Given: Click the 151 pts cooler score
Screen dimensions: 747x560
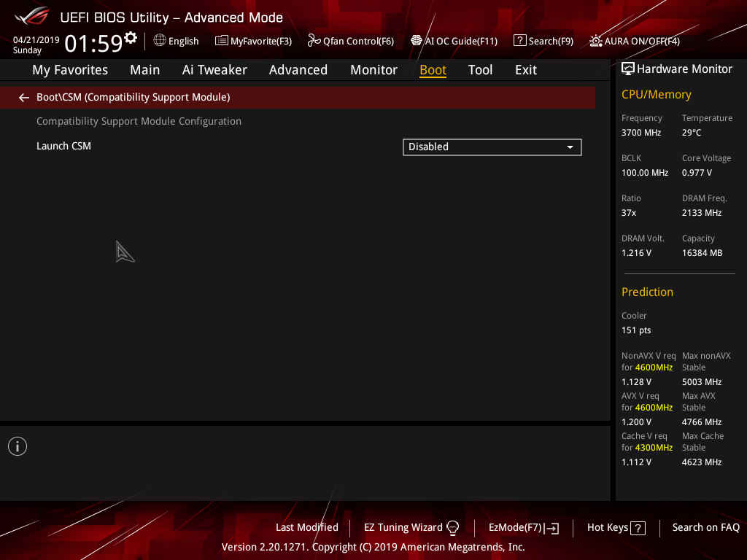Looking at the screenshot, I should click(x=636, y=330).
